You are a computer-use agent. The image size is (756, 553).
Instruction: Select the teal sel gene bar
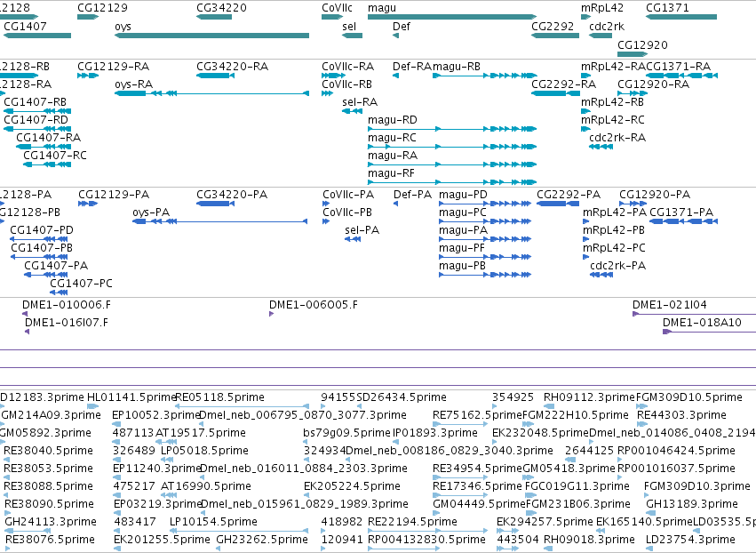tap(352, 36)
